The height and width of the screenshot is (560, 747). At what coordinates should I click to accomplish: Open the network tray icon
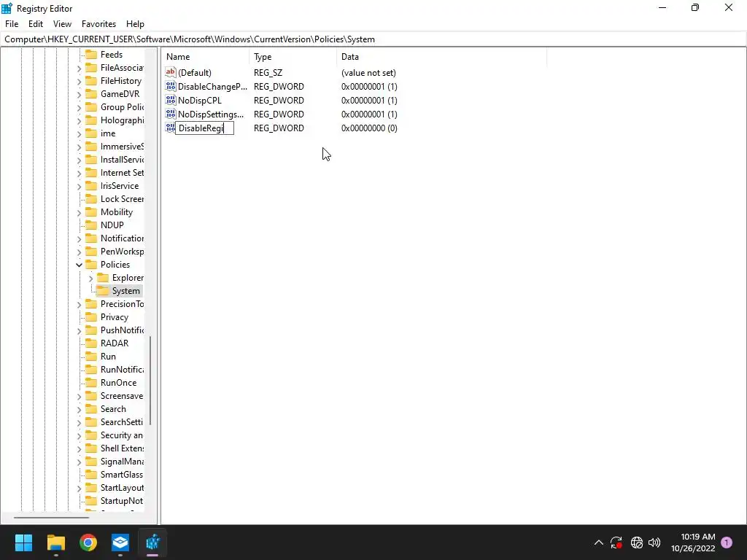[x=636, y=542]
